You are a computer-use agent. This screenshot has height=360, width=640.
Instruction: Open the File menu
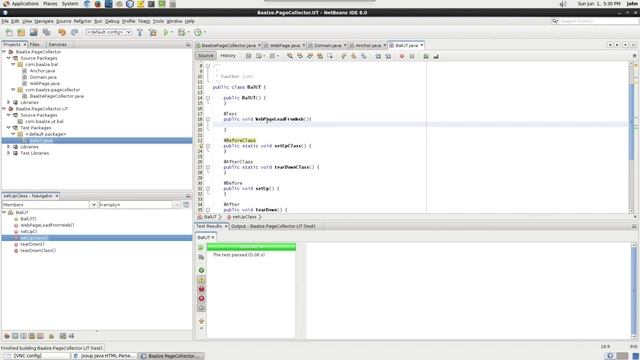(x=5, y=21)
